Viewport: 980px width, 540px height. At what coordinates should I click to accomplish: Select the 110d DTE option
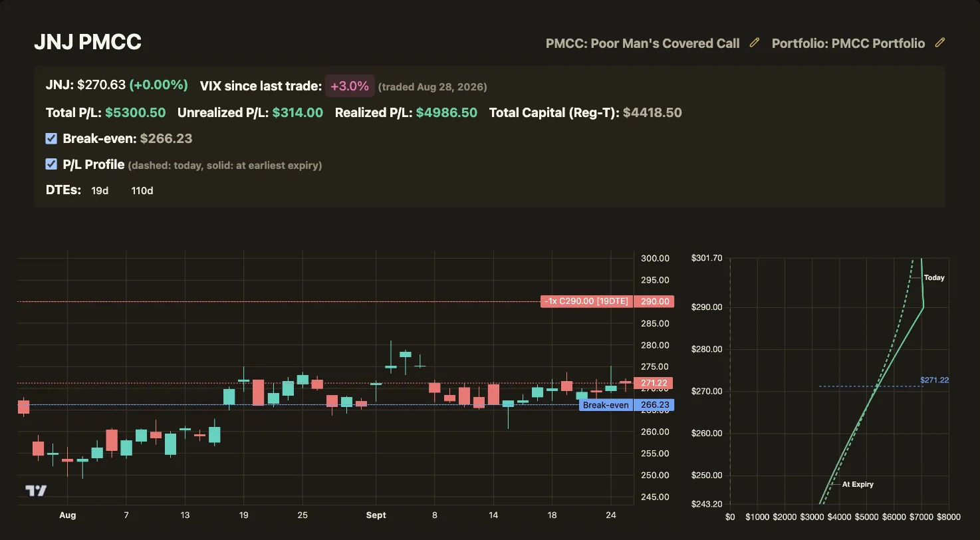coord(142,191)
